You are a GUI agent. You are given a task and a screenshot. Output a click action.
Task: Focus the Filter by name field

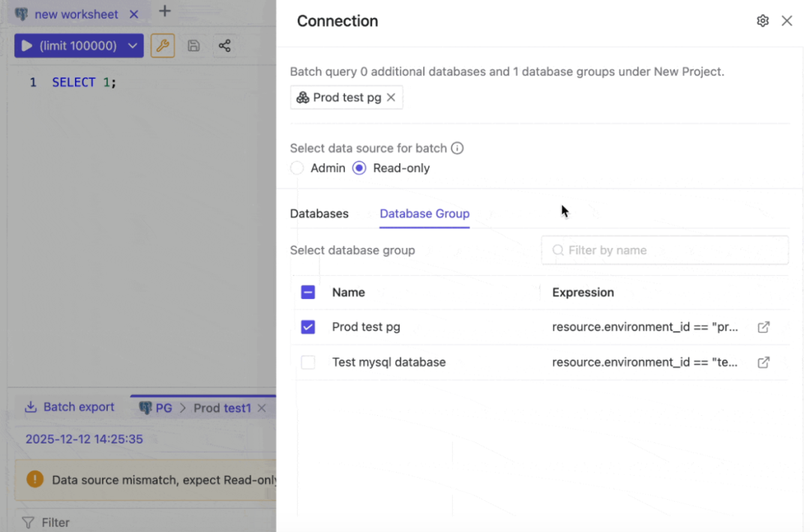[x=664, y=250]
